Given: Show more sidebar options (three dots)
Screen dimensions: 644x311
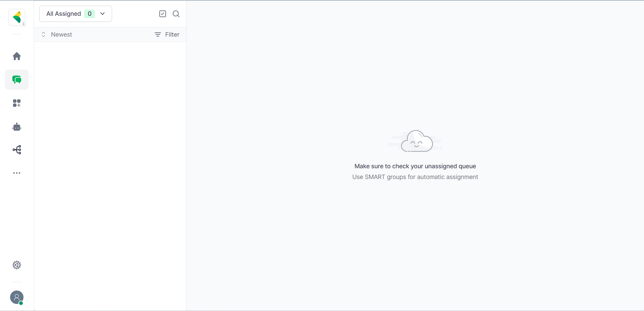Looking at the screenshot, I should coord(17,173).
